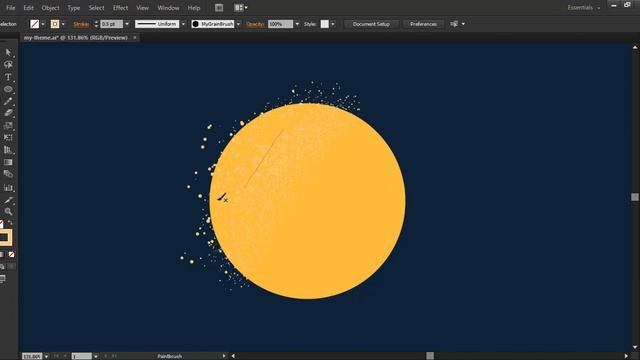Viewport: 640px width, 360px height.
Task: Click the swap fill and stroke icon
Action: (x=10, y=223)
